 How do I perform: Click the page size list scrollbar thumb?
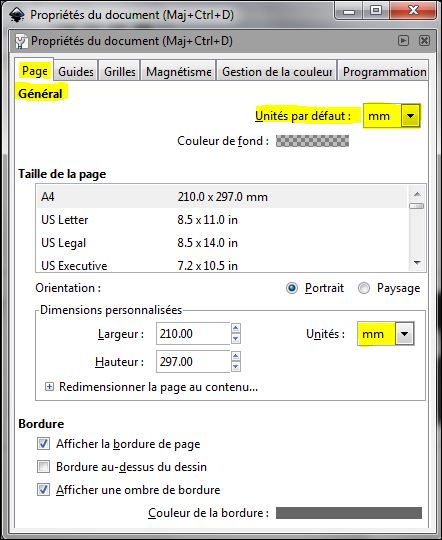pos(417,206)
